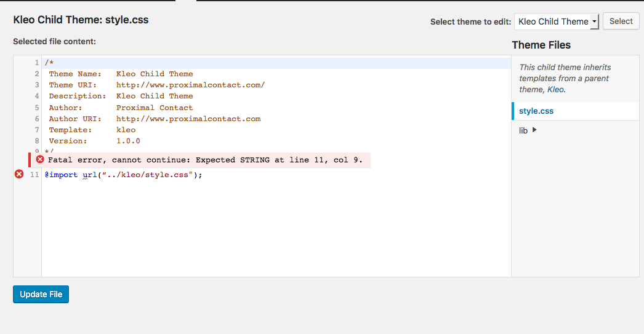Image resolution: width=644 pixels, height=334 pixels.
Task: Click the 'This child theme inherits templates' notice
Action: point(565,78)
